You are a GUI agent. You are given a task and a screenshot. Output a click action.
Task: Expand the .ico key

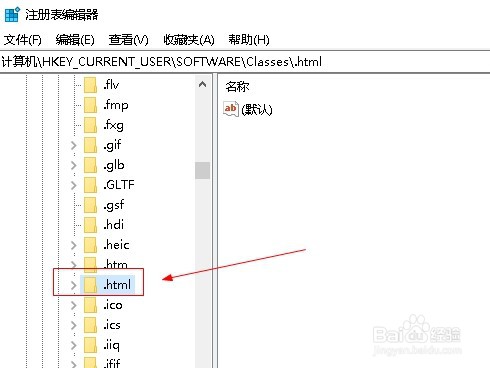coord(74,305)
